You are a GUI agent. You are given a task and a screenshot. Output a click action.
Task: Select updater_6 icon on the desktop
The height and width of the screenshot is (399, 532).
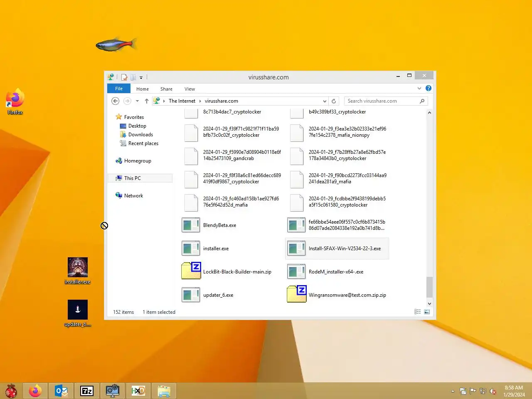[78, 313]
